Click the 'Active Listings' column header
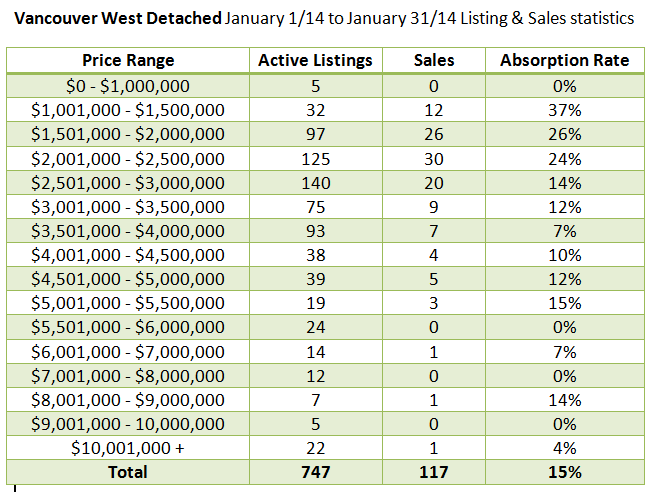The height and width of the screenshot is (492, 651). click(316, 61)
